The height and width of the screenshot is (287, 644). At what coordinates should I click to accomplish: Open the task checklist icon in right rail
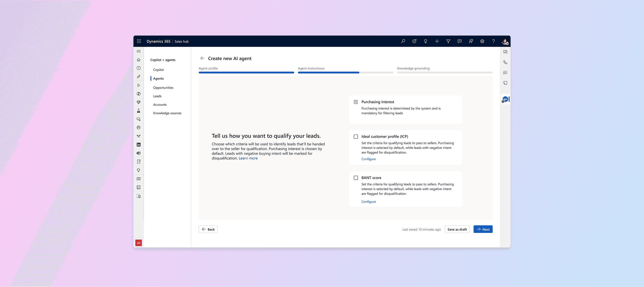(x=505, y=72)
